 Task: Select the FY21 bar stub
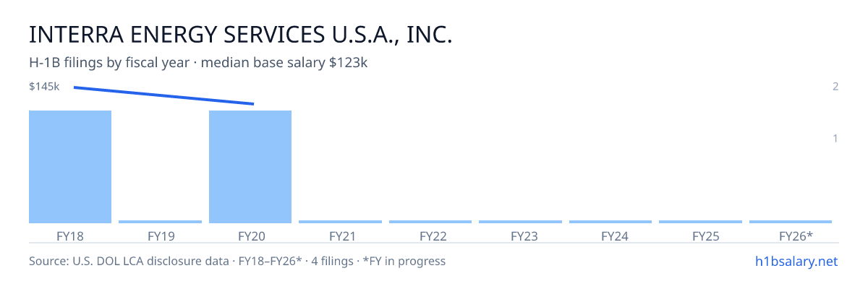[x=340, y=222]
